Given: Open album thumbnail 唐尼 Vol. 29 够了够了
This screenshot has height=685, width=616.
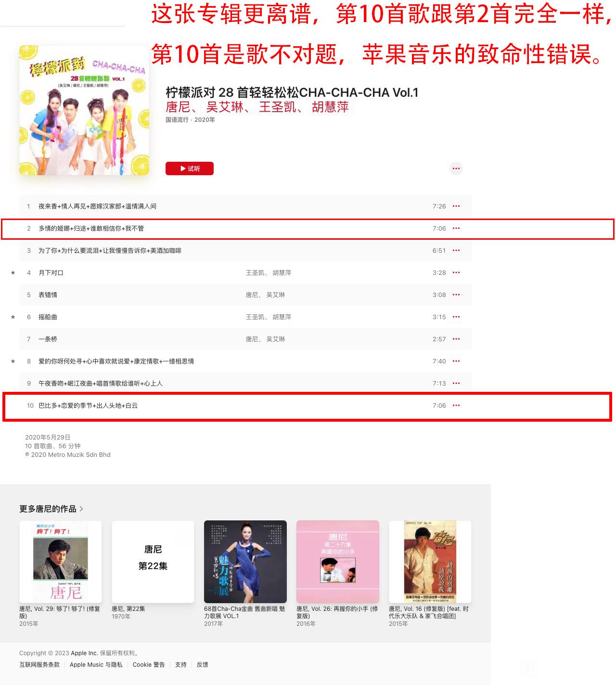Looking at the screenshot, I should 61,562.
